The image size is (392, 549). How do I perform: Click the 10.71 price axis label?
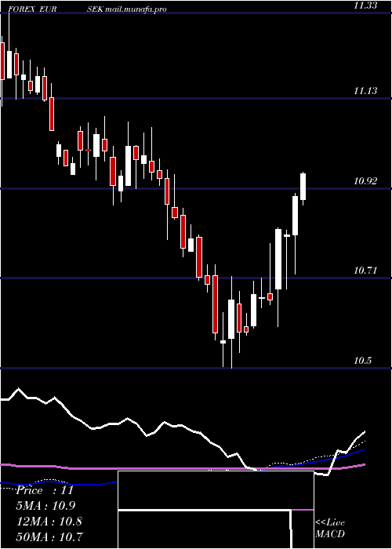(365, 271)
